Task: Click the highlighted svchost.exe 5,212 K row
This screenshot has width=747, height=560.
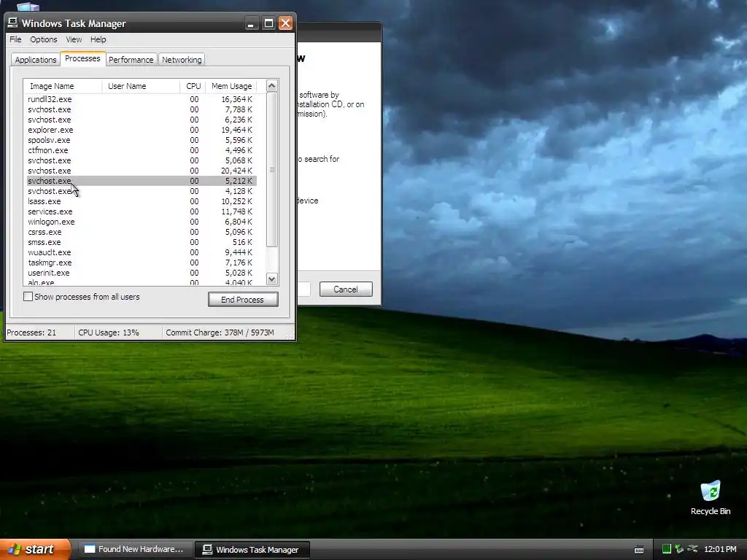Action: (142, 181)
